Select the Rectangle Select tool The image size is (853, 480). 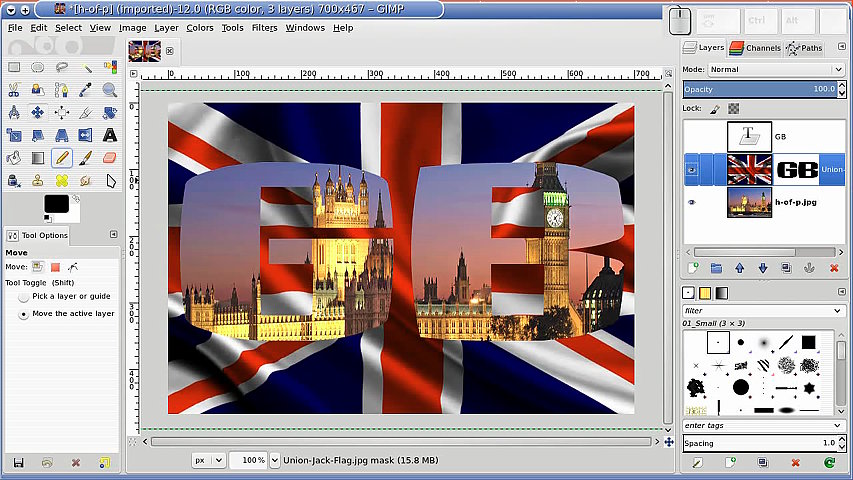14,67
